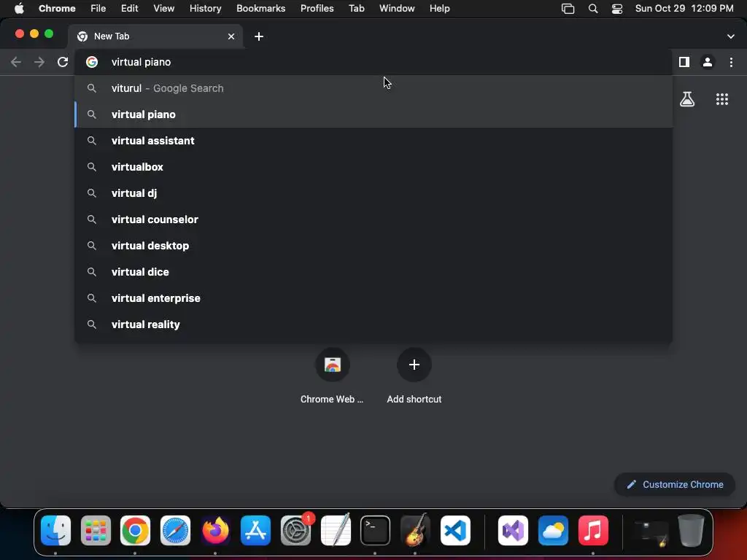Image resolution: width=747 pixels, height=560 pixels.
Task: Open Visual Studio from the dock
Action: [513, 531]
